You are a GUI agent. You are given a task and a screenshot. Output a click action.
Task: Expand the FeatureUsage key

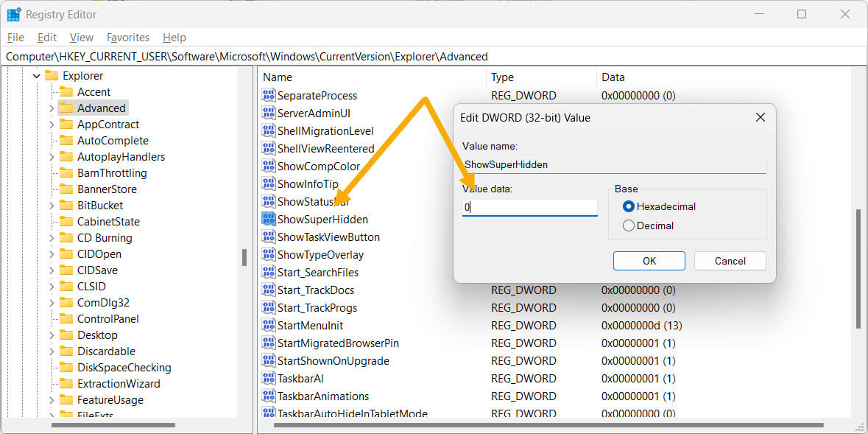coord(52,400)
